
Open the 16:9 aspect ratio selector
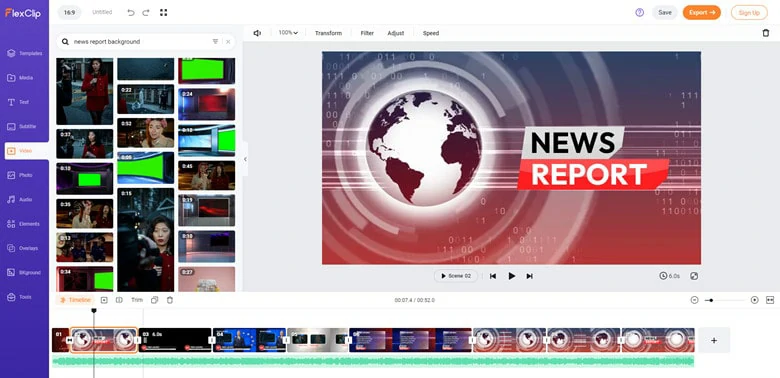pos(69,12)
